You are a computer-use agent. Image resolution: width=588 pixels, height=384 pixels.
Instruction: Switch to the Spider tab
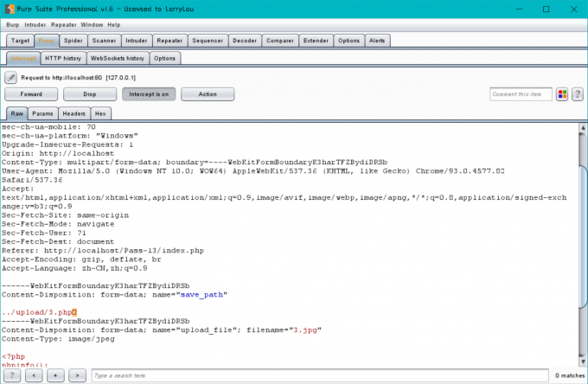(x=73, y=41)
